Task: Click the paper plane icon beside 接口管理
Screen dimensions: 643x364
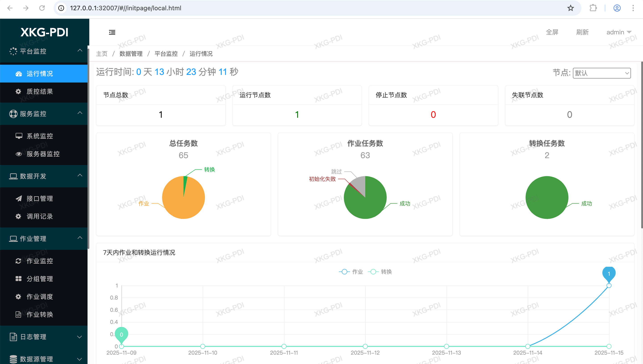Action: click(x=19, y=199)
